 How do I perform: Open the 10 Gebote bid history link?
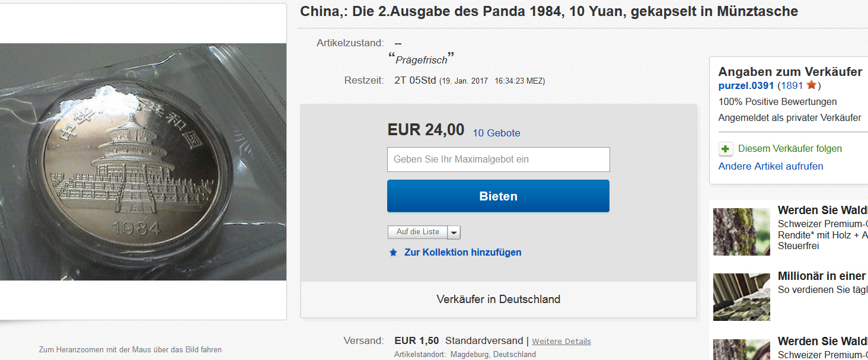click(496, 133)
